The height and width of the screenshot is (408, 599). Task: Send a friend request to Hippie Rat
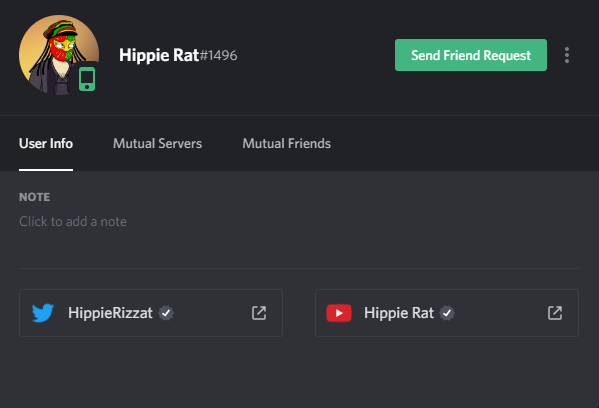(x=471, y=55)
